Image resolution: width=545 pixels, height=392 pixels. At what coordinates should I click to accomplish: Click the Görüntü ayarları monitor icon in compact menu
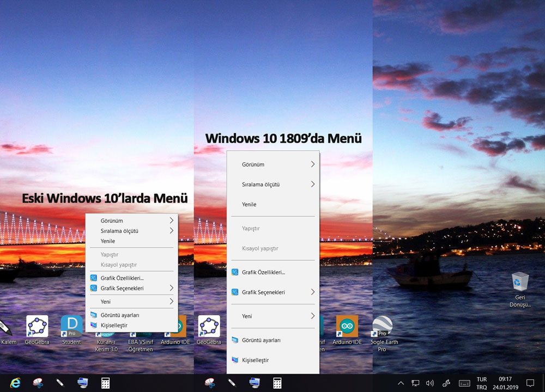tap(94, 315)
